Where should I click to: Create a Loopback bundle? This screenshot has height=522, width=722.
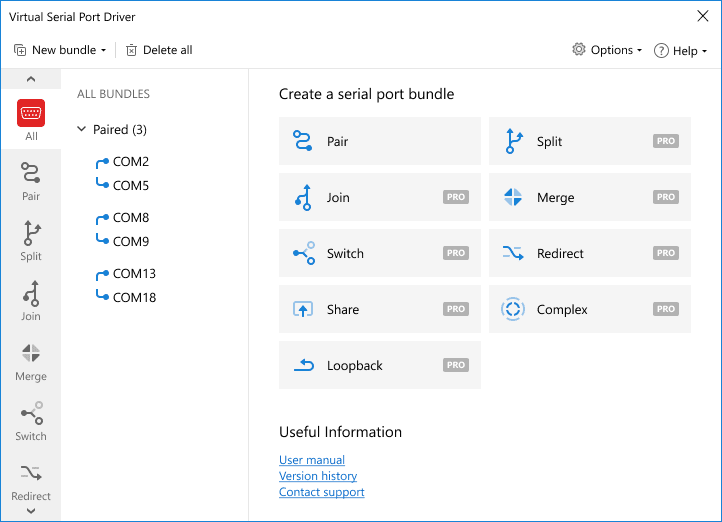(x=380, y=366)
